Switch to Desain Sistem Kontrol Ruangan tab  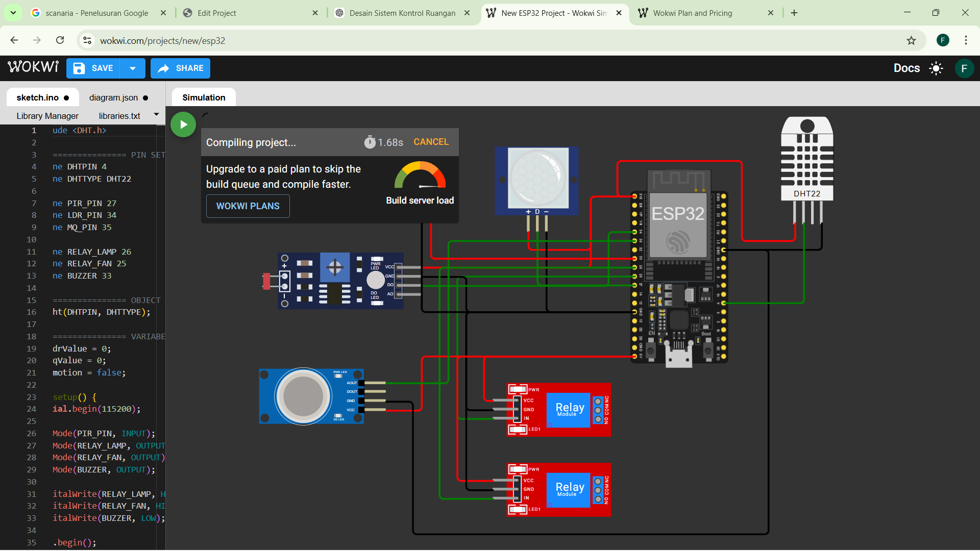coord(402,13)
